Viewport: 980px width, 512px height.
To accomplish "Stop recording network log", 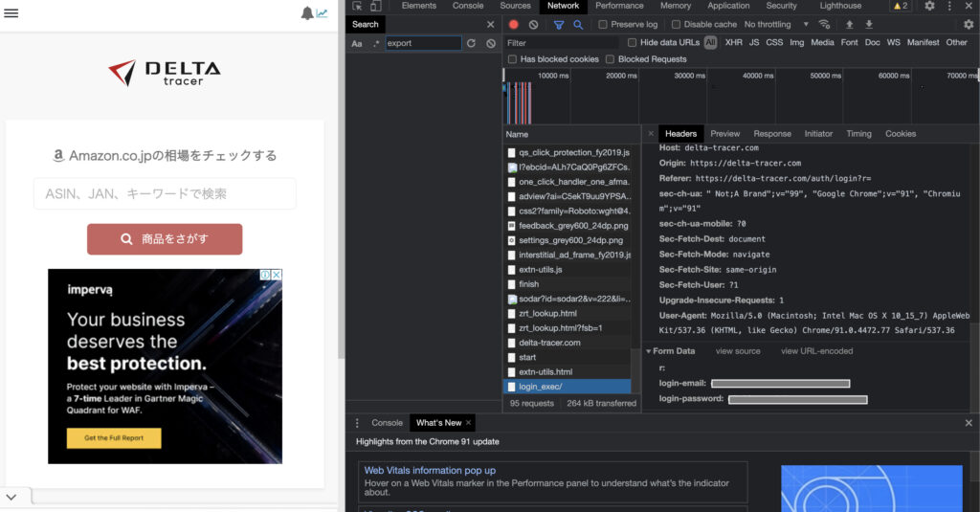I will pyautogui.click(x=514, y=24).
